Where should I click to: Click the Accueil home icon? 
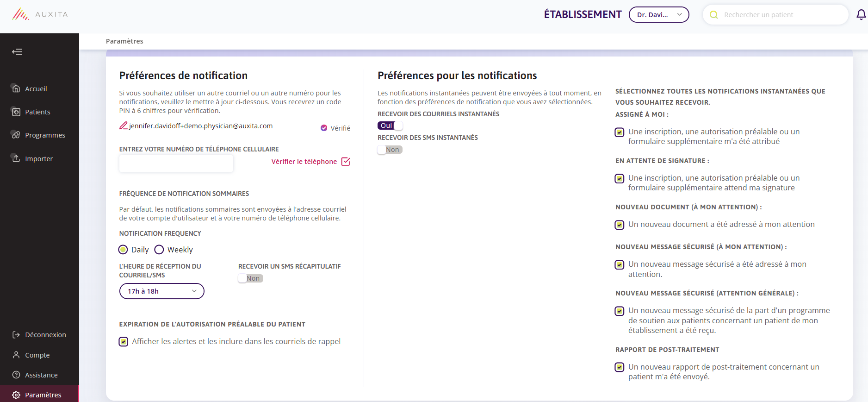tap(16, 88)
